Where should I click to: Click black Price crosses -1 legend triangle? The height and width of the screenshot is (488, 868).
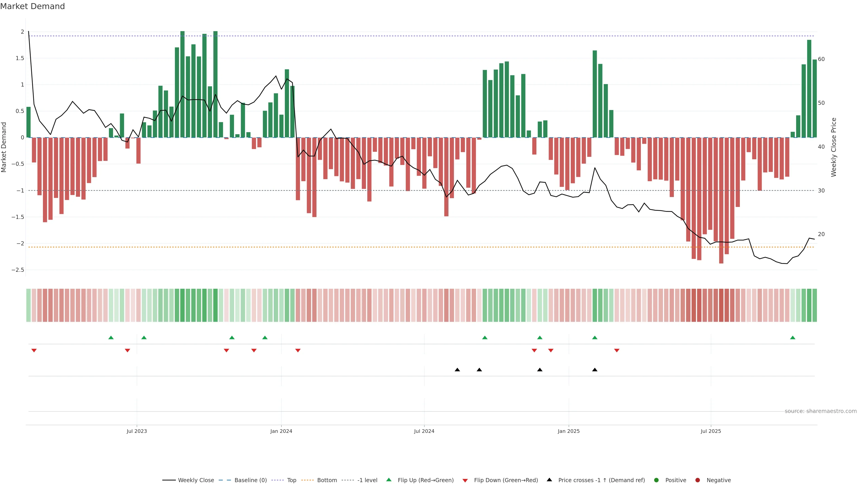(x=549, y=480)
